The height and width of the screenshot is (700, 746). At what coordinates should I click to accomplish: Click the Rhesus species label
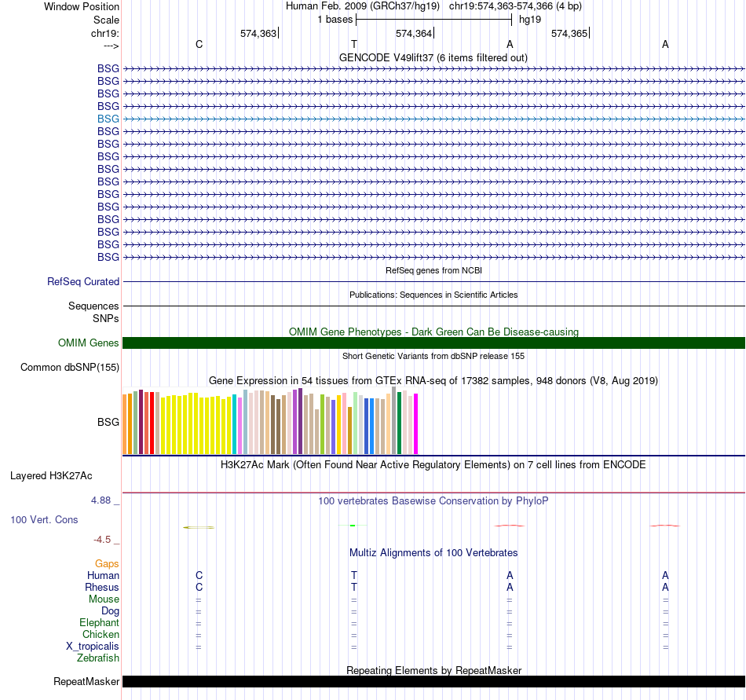(x=102, y=587)
